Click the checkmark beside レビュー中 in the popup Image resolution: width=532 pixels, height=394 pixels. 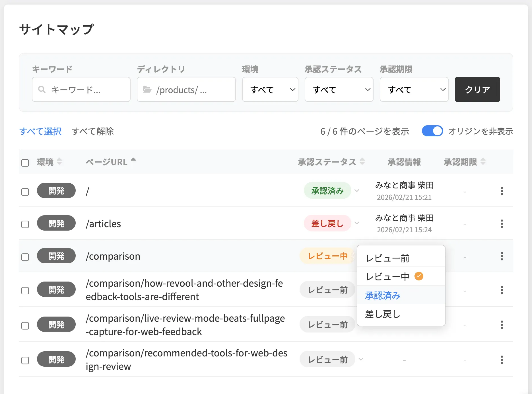pos(418,276)
